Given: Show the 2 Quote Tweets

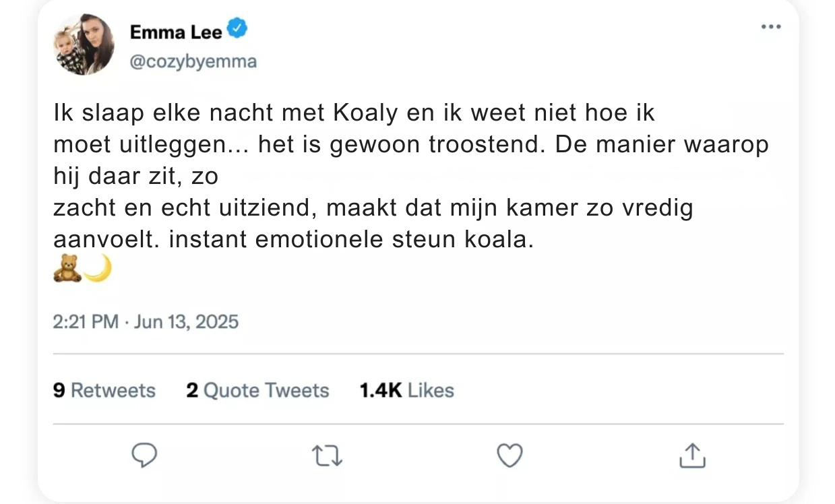Looking at the screenshot, I should [257, 390].
